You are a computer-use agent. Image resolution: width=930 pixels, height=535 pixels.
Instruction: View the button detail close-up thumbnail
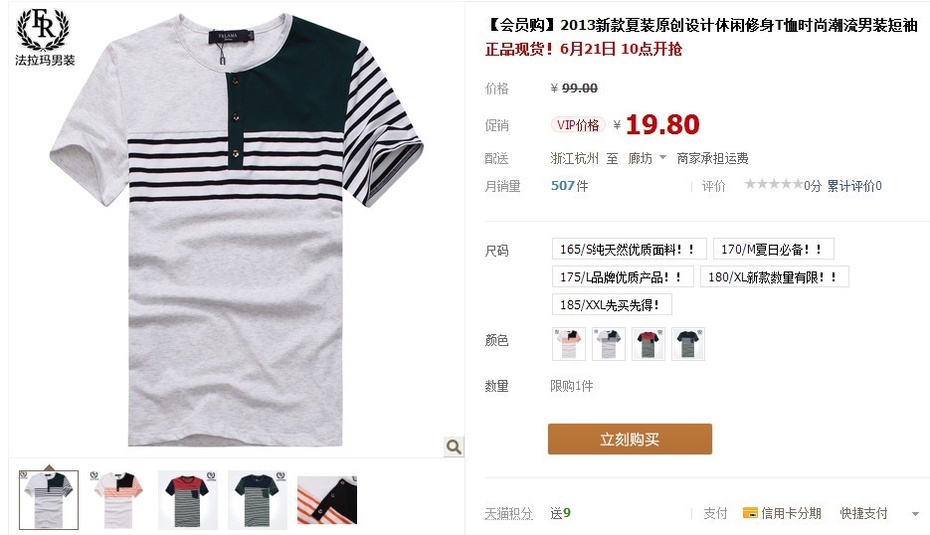tap(327, 500)
